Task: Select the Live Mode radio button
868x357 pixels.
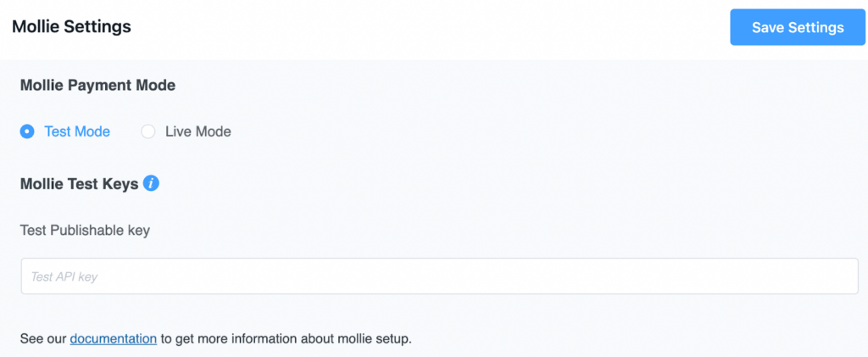Action: pos(147,131)
